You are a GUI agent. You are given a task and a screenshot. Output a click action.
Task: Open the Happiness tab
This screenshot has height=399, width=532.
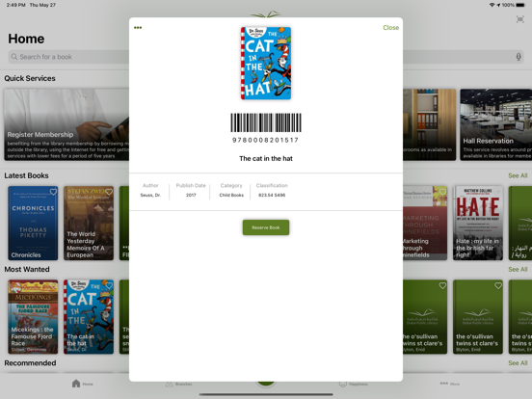point(353,385)
